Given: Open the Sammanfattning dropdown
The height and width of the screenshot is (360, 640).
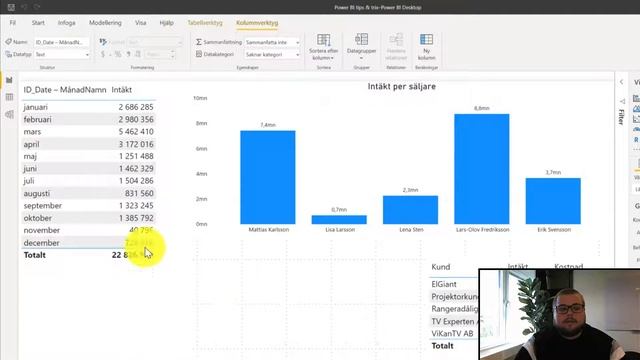Looking at the screenshot, I should pos(272,42).
